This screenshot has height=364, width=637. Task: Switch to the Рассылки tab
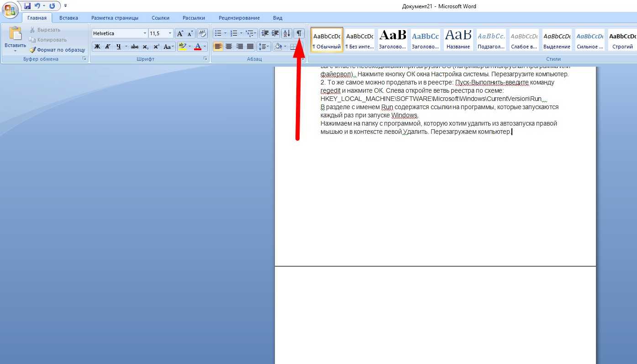coord(194,18)
